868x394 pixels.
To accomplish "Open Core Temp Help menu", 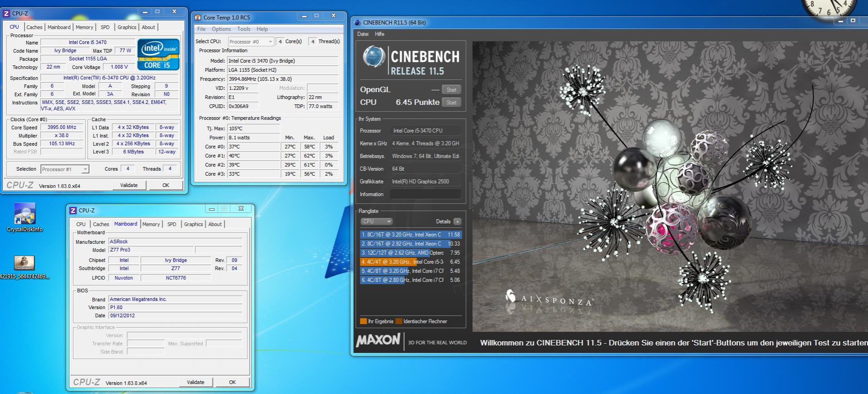I will (x=262, y=29).
